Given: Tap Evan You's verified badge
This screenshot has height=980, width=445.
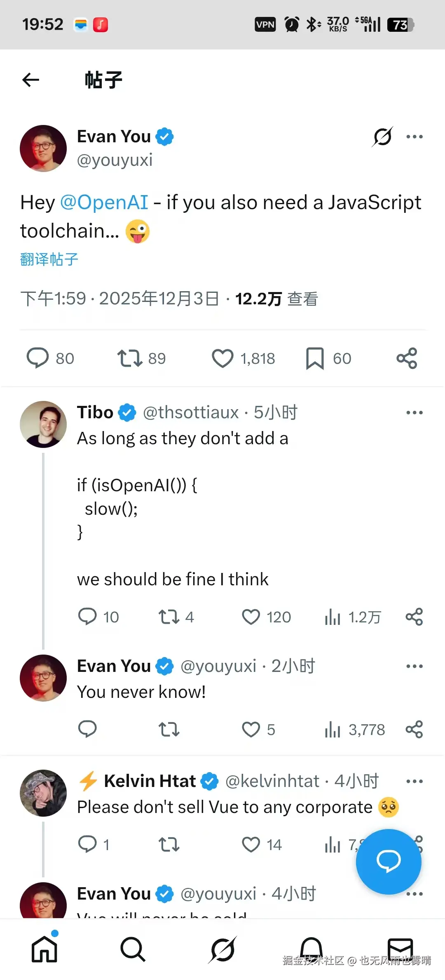Looking at the screenshot, I should [x=164, y=136].
